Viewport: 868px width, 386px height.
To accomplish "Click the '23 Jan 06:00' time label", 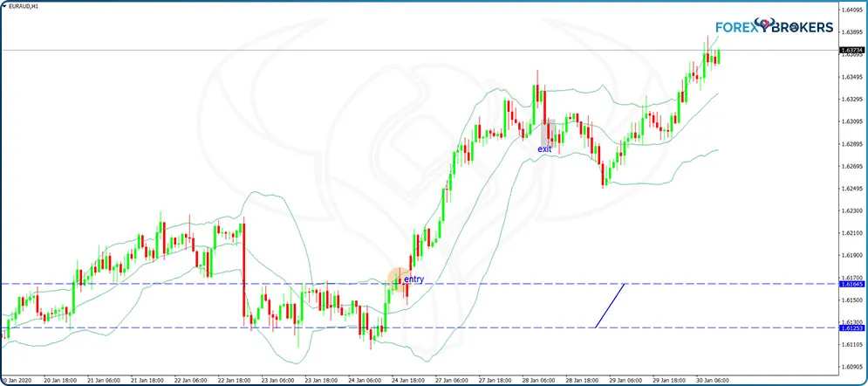I will coord(277,381).
